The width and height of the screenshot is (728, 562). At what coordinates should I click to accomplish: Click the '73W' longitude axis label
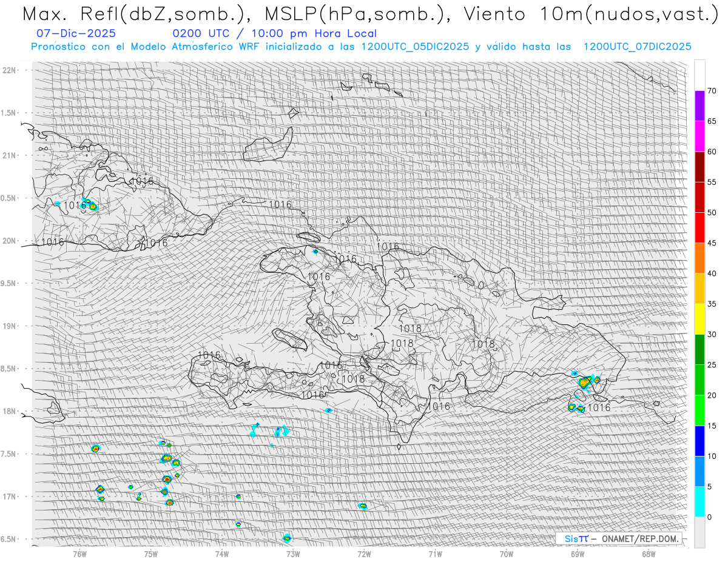point(293,554)
